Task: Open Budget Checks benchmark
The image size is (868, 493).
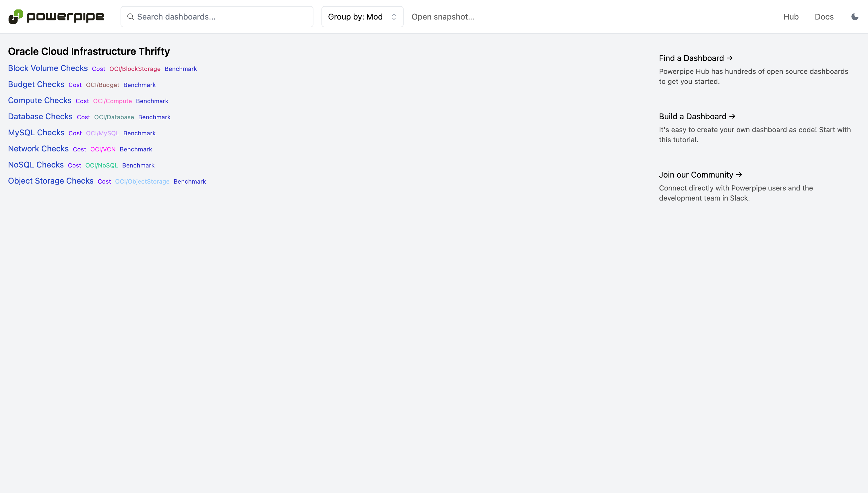Action: (36, 84)
